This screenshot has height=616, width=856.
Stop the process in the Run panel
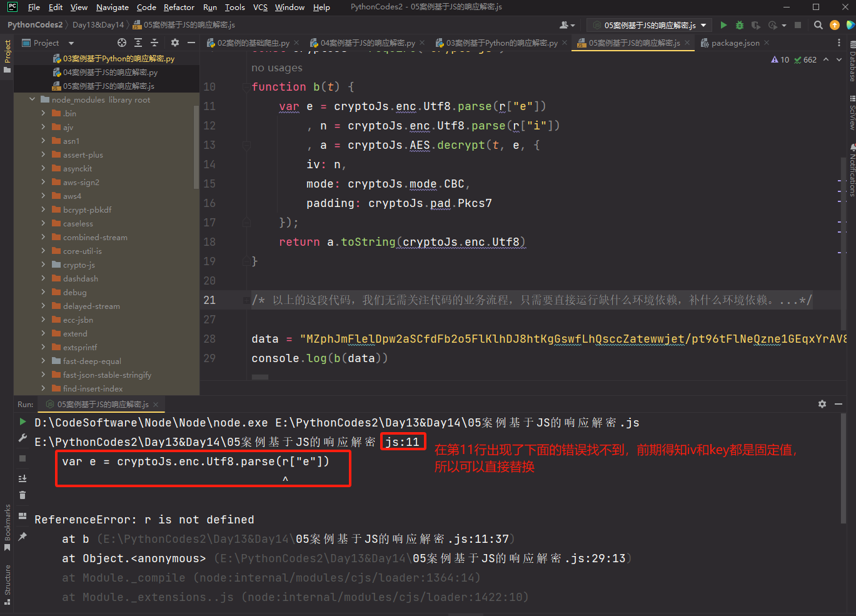23,458
